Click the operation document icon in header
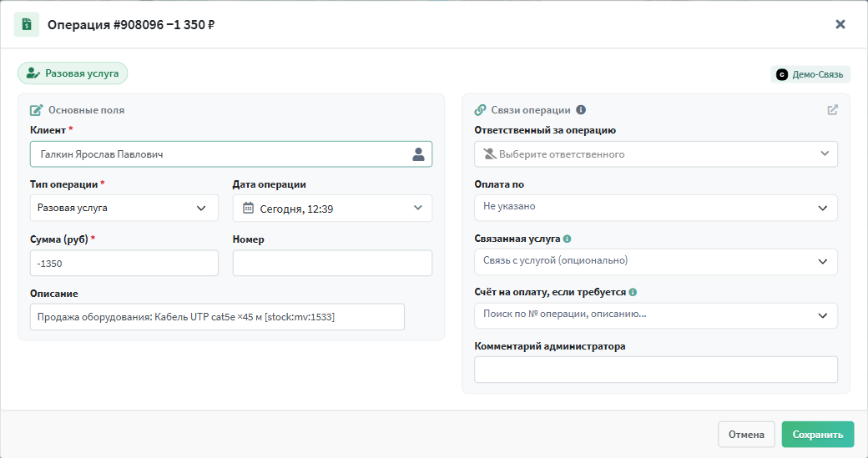 pyautogui.click(x=27, y=24)
